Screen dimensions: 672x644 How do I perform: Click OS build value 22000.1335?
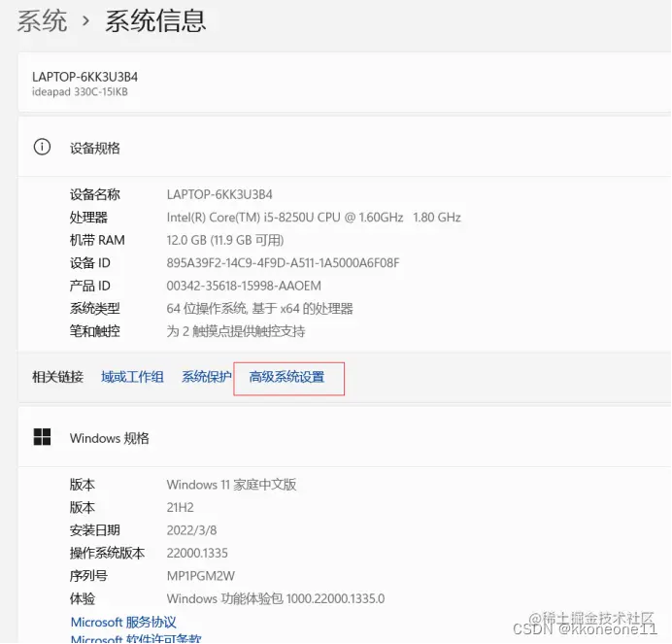[x=197, y=553]
